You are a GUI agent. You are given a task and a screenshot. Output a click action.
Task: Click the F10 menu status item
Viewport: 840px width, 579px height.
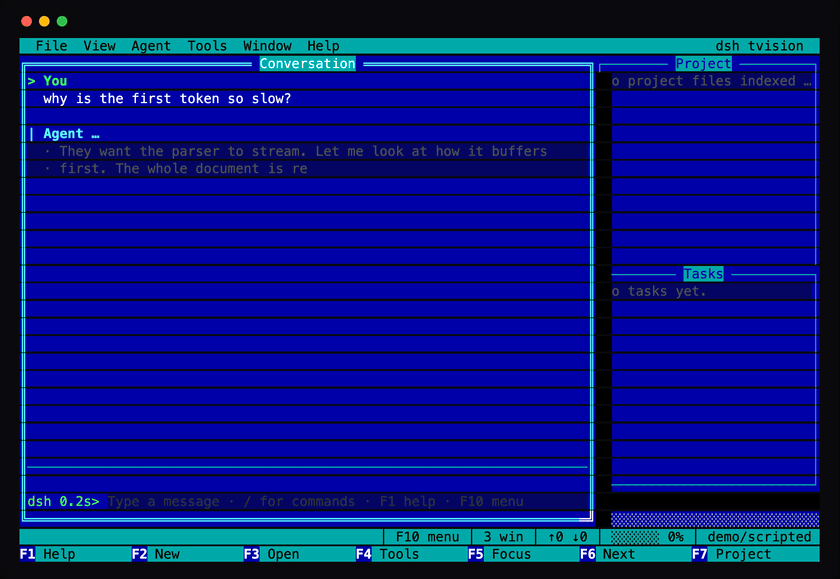(x=428, y=537)
